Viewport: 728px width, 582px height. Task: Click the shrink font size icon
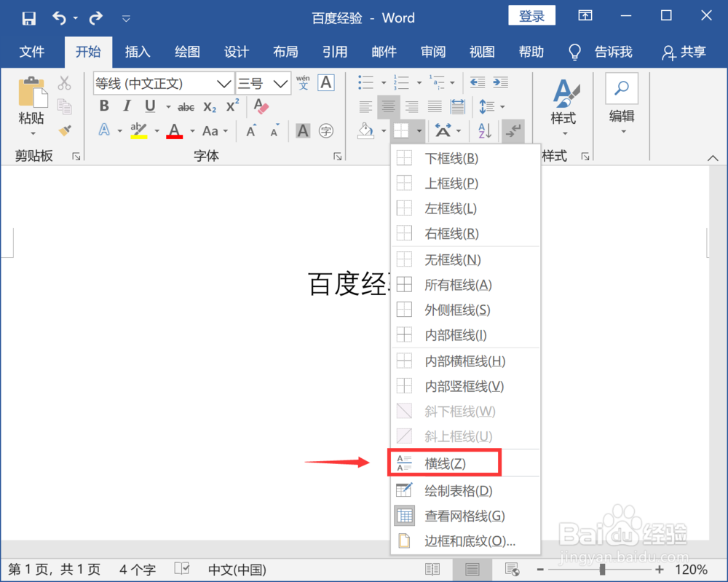[x=275, y=130]
